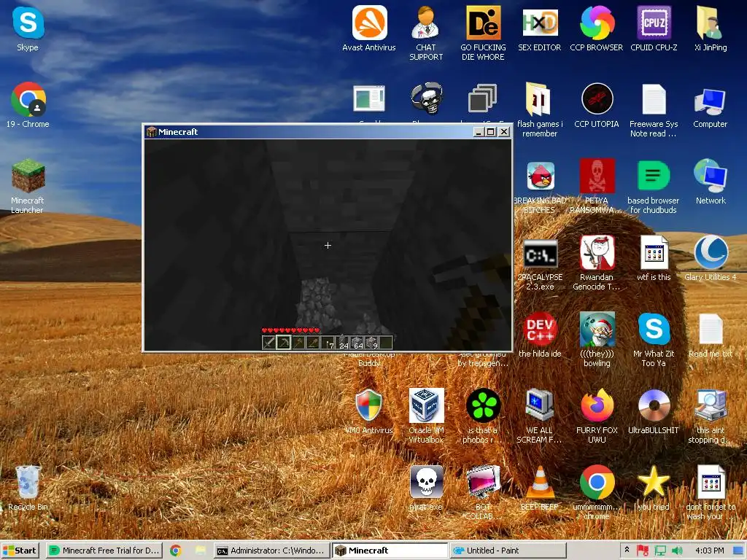The height and width of the screenshot is (560, 747).
Task: Open the bowling game desktop icon
Action: pyautogui.click(x=597, y=340)
